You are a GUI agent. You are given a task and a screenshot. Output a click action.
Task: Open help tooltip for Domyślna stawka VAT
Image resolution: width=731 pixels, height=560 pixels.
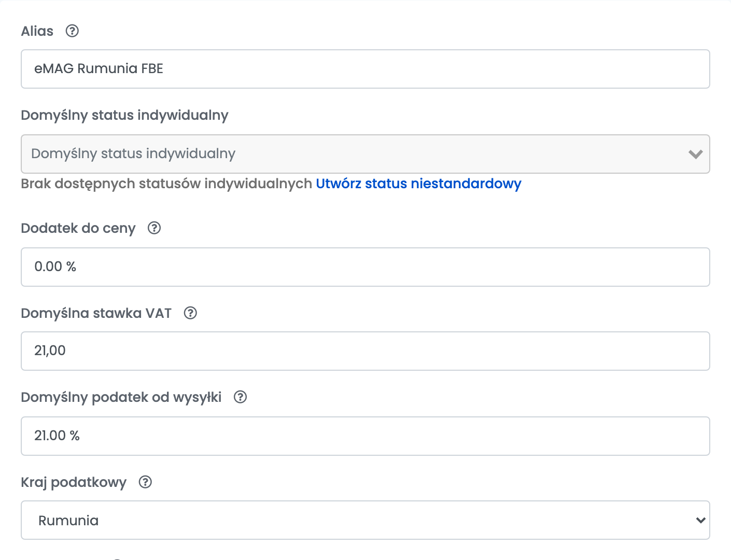point(190,313)
